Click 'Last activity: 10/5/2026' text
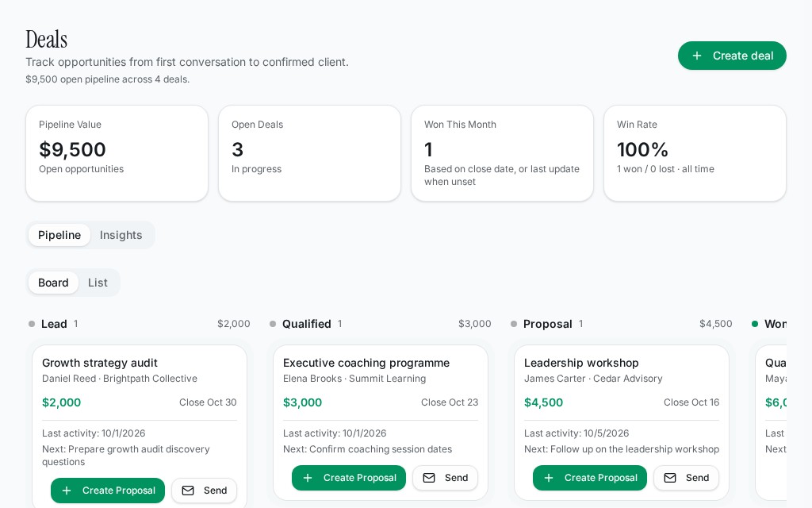The image size is (812, 508). pyautogui.click(x=576, y=433)
